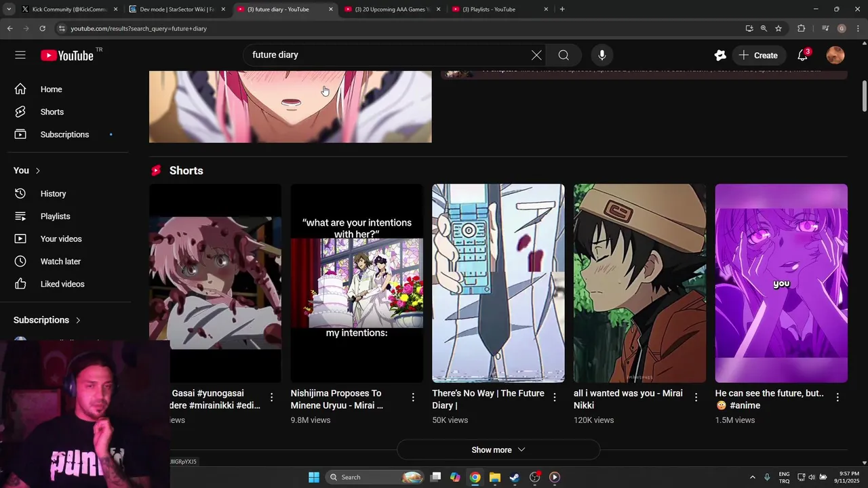Image resolution: width=868 pixels, height=488 pixels.
Task: Open the tab search dropdown arrow
Action: 8,9
